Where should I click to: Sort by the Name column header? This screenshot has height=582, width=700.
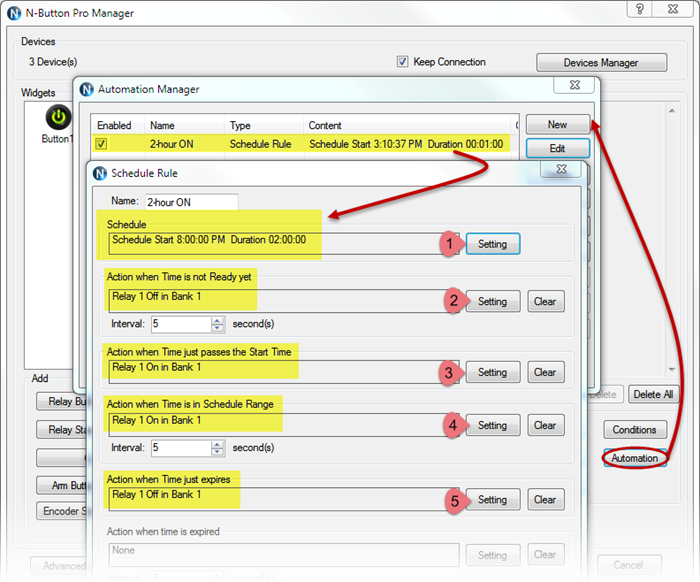tap(184, 125)
